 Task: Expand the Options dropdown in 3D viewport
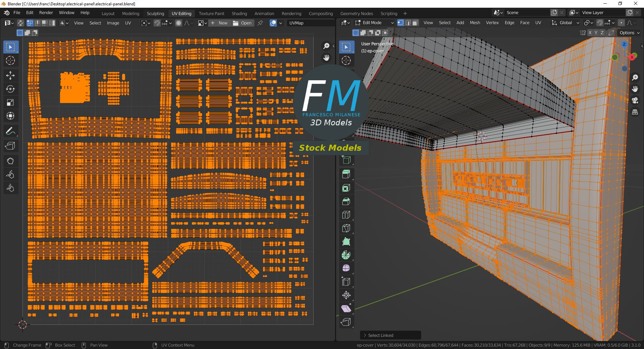coord(630,33)
